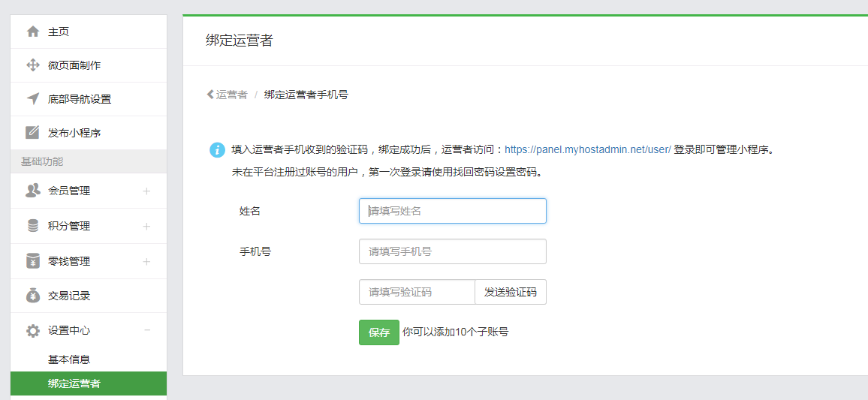
Task: Click the blue info icon above the form
Action: coord(217,149)
